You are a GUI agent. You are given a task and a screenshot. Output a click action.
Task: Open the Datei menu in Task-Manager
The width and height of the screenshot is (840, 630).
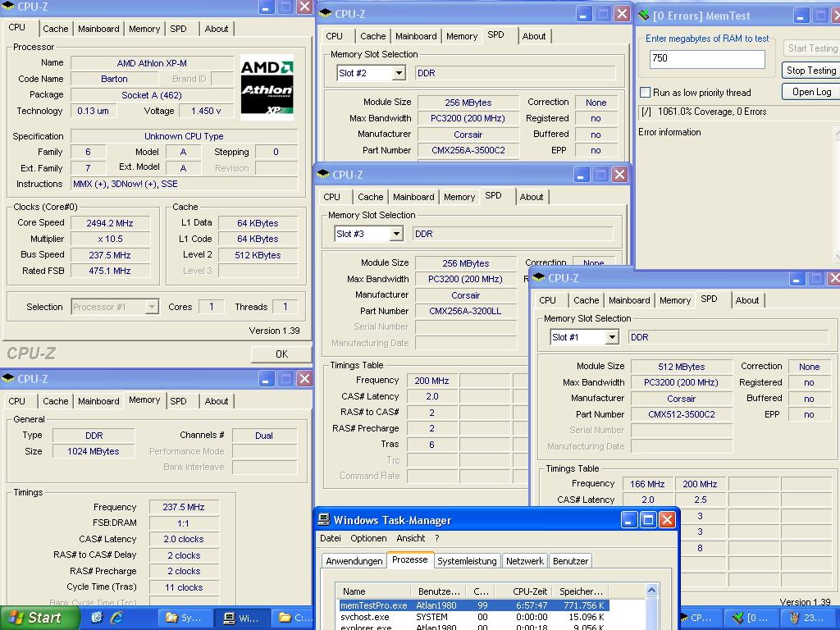coord(331,538)
